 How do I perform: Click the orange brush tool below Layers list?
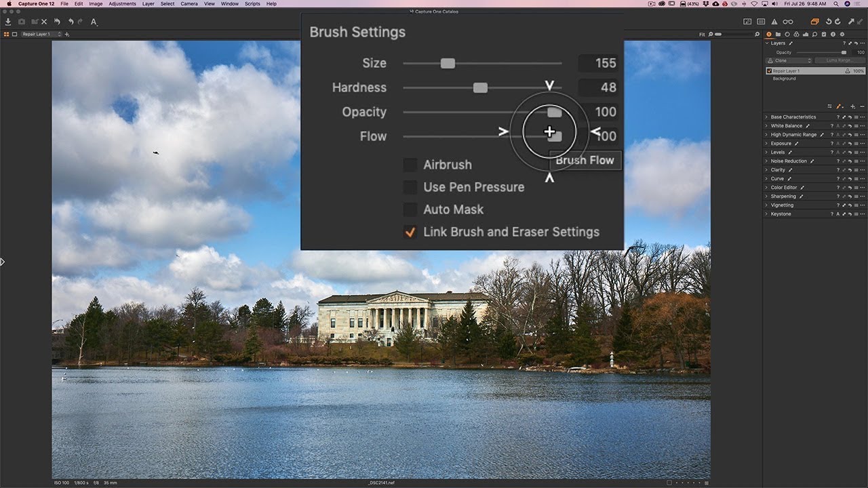click(x=839, y=106)
